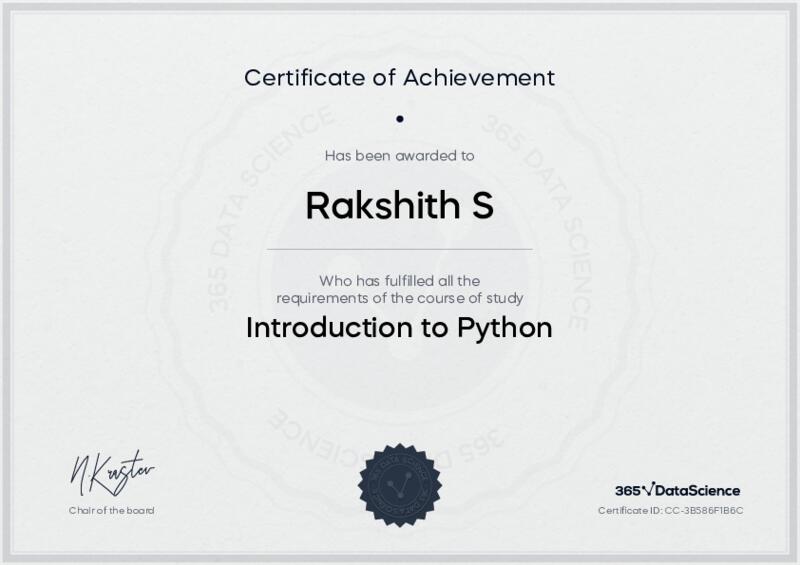Click the "Has been awarded to" text

(400, 156)
